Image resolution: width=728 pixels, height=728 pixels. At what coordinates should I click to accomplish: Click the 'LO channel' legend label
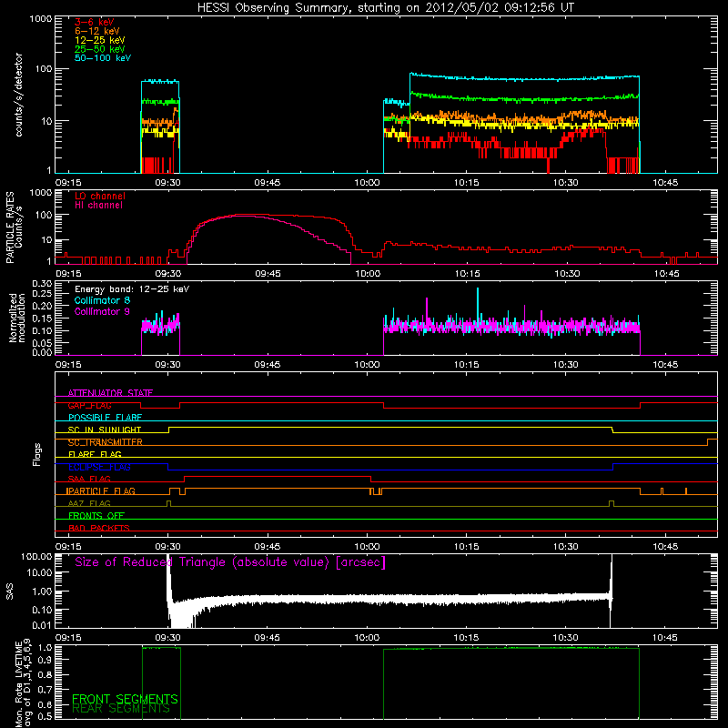click(100, 196)
